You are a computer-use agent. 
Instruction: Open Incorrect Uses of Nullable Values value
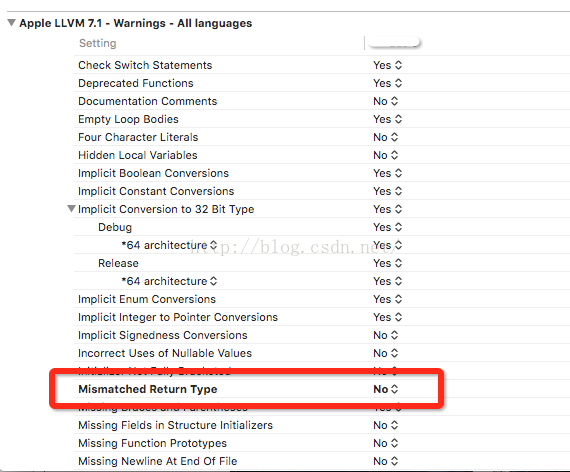click(x=386, y=353)
